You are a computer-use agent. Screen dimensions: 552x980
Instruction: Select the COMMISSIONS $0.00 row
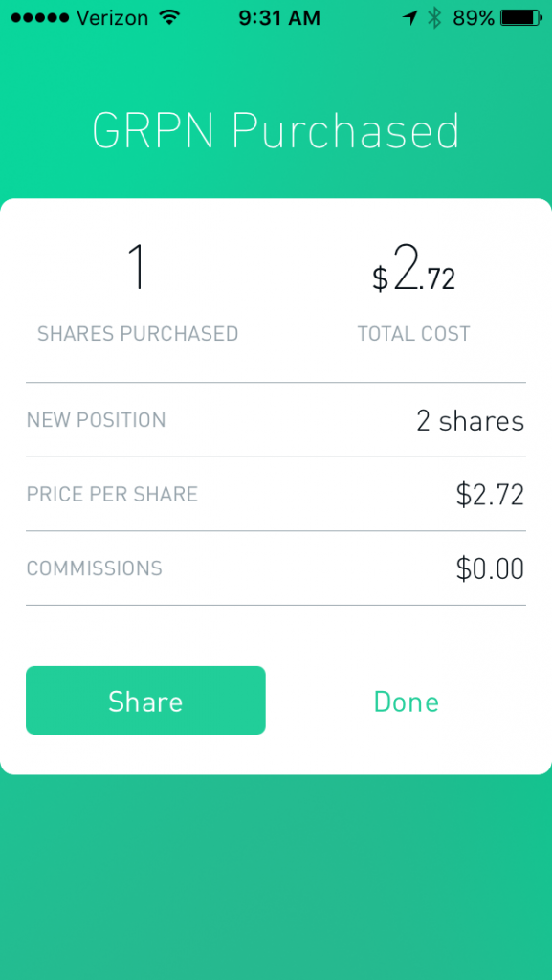[x=276, y=568]
